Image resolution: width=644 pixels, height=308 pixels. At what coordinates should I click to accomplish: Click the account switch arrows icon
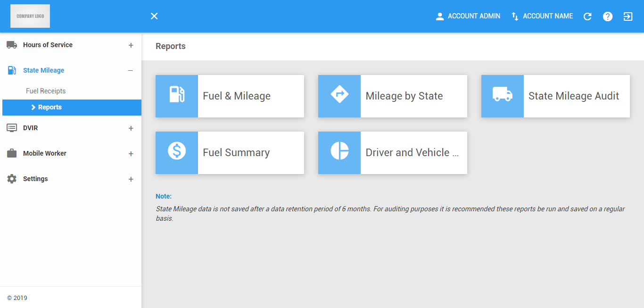click(515, 17)
